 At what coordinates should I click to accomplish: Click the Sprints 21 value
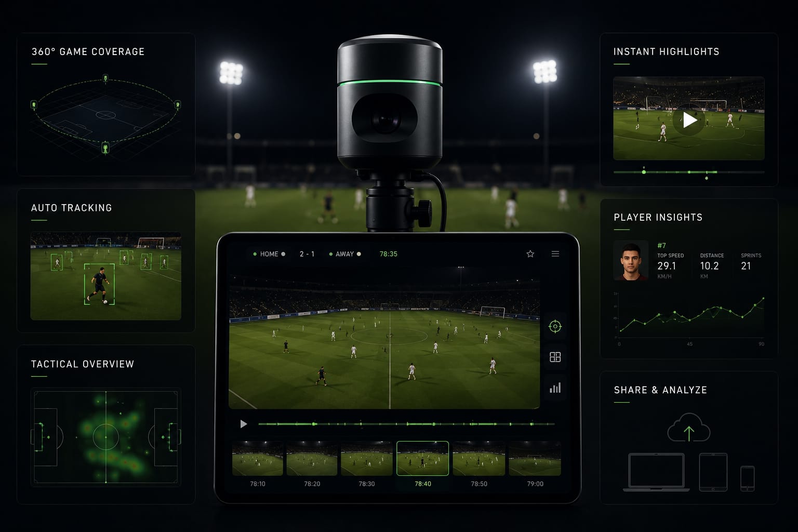coord(746,266)
